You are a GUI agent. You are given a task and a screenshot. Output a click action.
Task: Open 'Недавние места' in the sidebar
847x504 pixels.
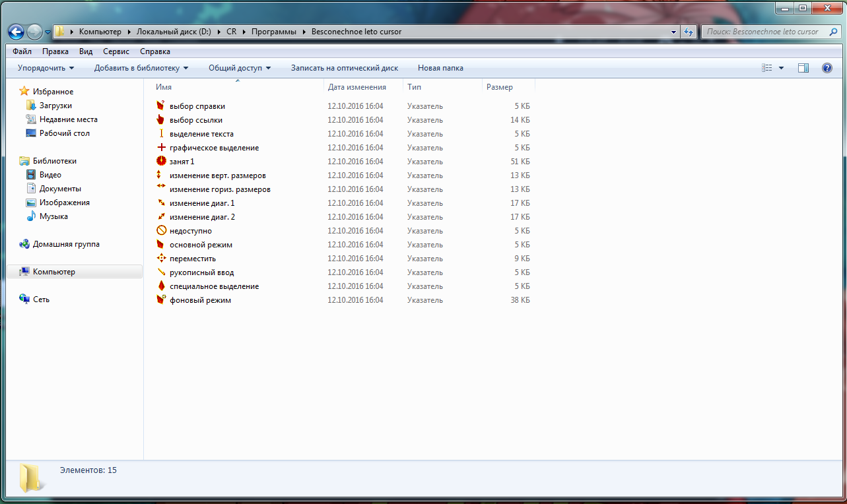point(69,119)
